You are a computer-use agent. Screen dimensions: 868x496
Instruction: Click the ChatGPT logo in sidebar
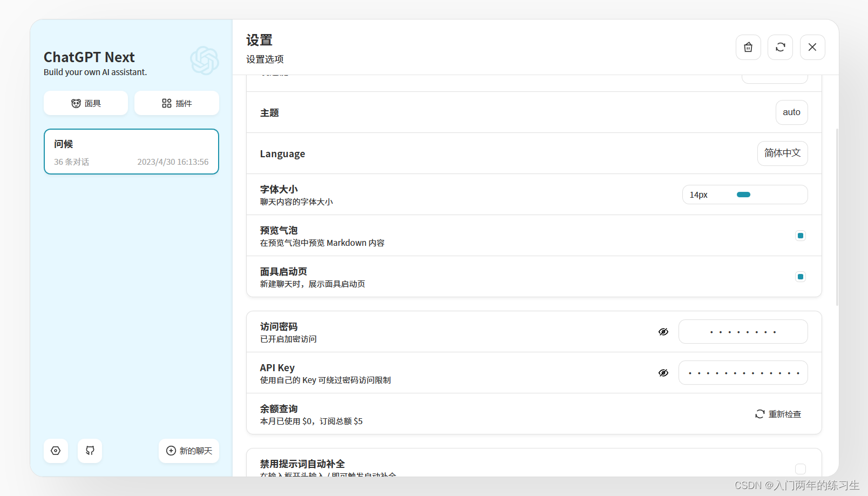pyautogui.click(x=205, y=61)
